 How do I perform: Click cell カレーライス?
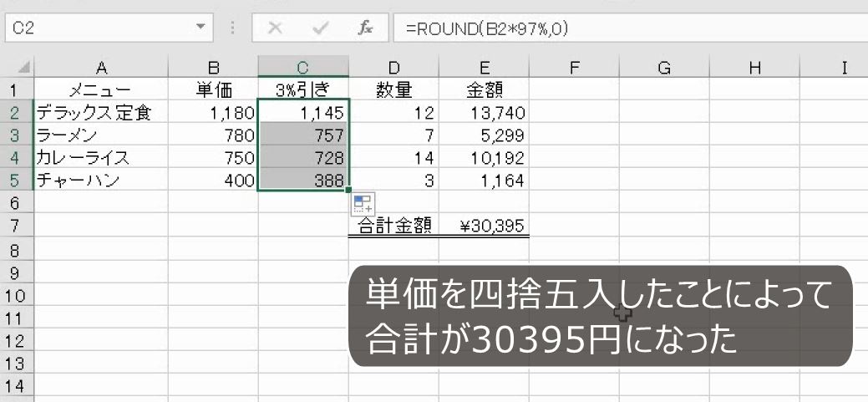tap(101, 158)
